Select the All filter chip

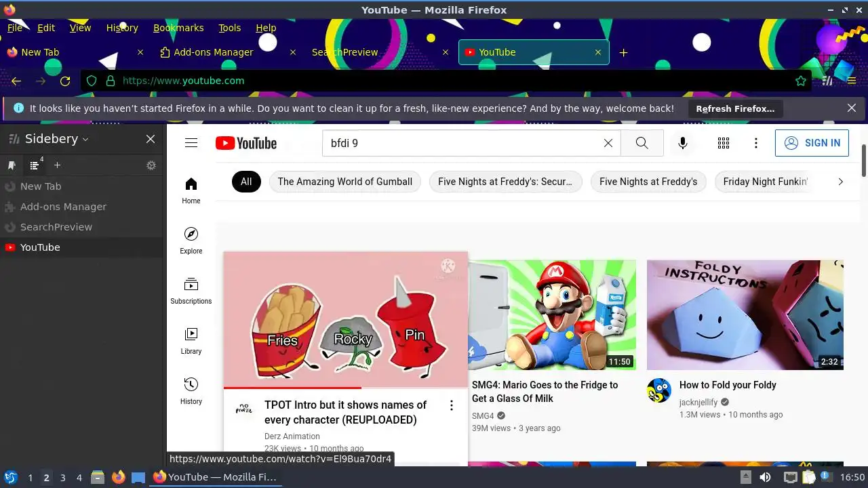(x=246, y=182)
